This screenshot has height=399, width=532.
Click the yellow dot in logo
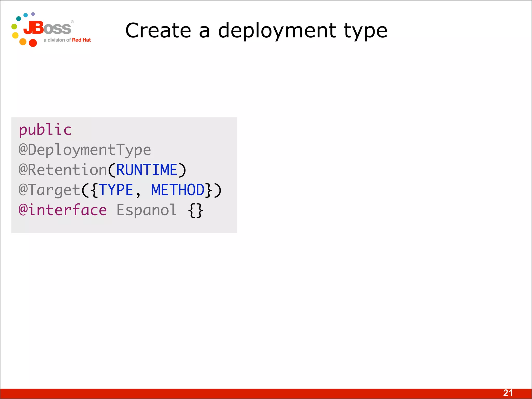point(15,35)
